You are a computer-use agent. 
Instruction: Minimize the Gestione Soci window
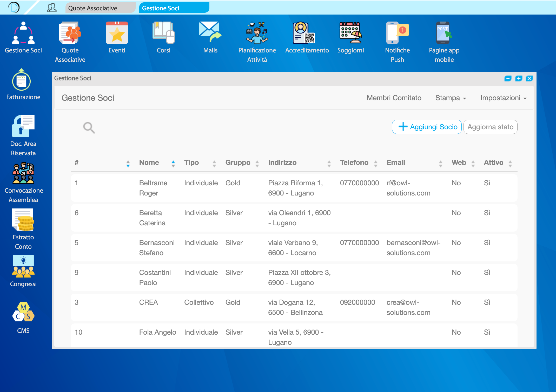508,78
